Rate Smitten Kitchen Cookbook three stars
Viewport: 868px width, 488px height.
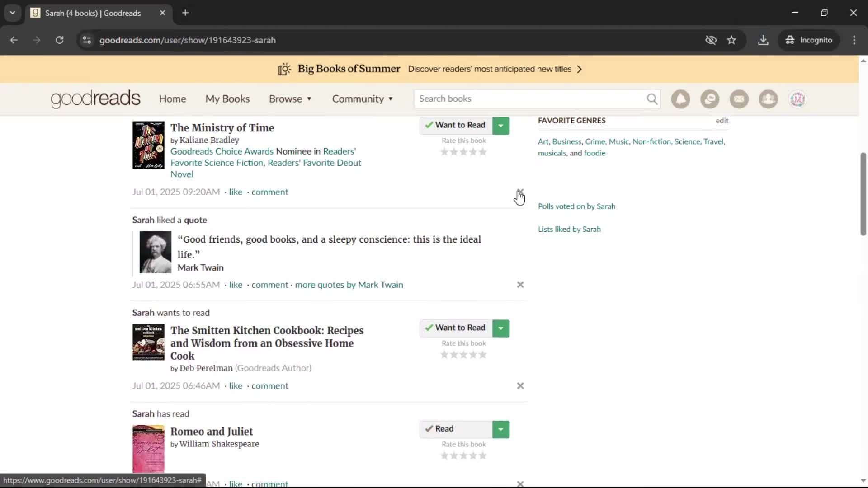pos(464,355)
